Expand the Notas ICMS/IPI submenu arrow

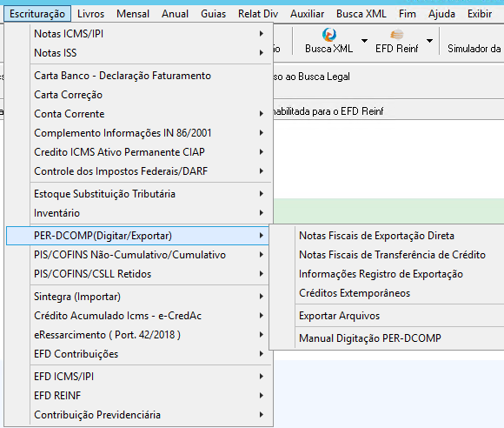coord(262,33)
